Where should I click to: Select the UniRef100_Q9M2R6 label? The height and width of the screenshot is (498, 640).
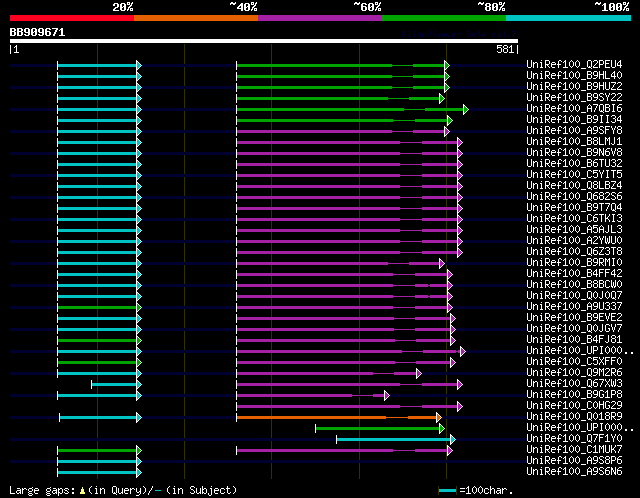(x=574, y=373)
